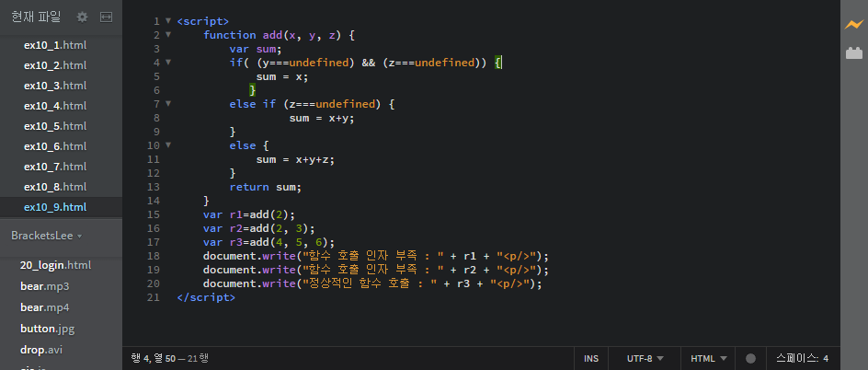Click 'return sum;' code line
Viewport: 868px width, 370px height.
click(x=266, y=187)
